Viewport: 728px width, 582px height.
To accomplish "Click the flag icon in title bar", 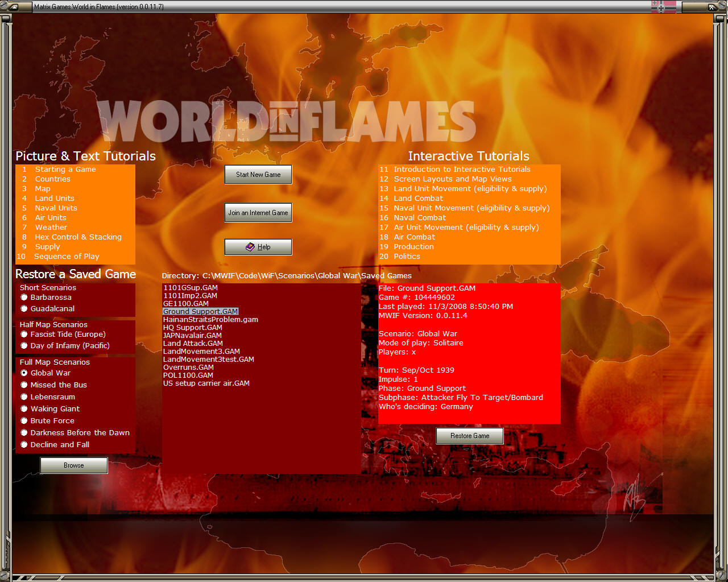I will click(x=664, y=7).
